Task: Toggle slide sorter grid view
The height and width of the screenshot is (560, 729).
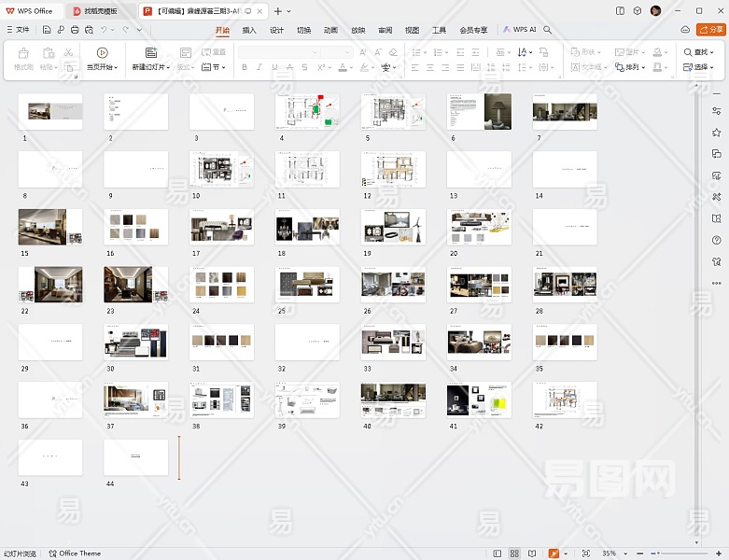Action: click(x=514, y=553)
